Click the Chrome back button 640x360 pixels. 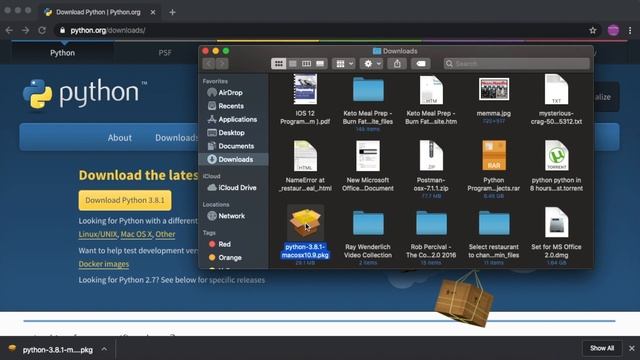[9, 30]
